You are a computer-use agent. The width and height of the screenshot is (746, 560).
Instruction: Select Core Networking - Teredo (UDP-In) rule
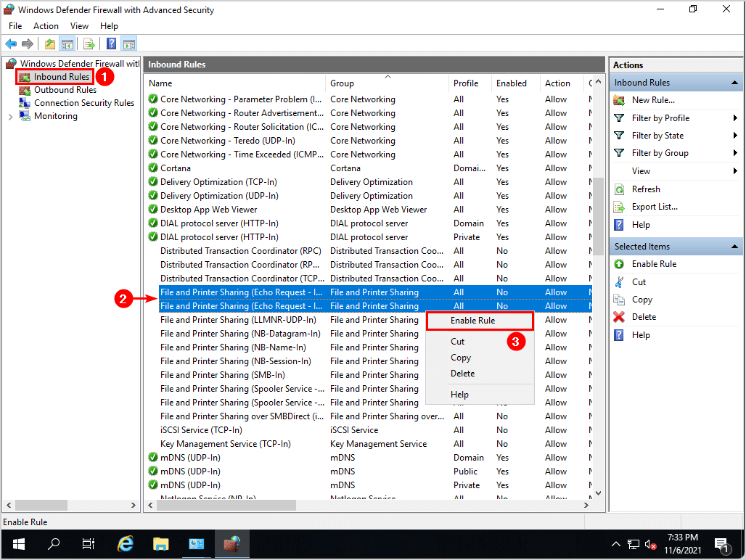click(x=227, y=141)
